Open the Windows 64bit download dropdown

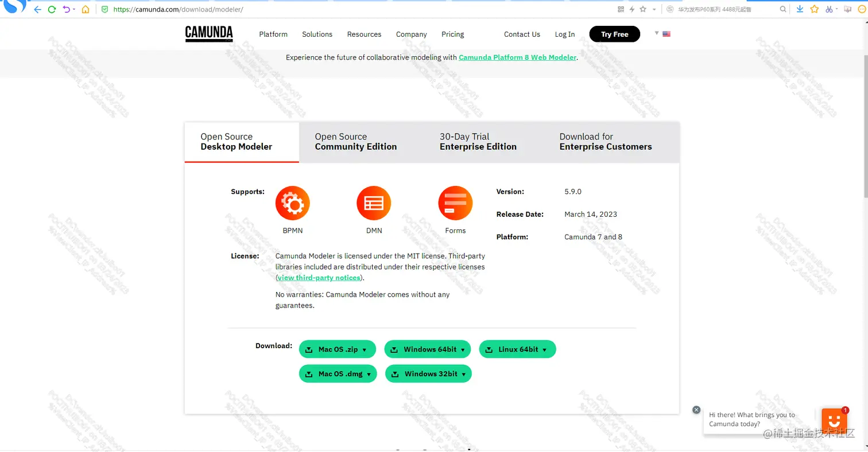[428, 349]
